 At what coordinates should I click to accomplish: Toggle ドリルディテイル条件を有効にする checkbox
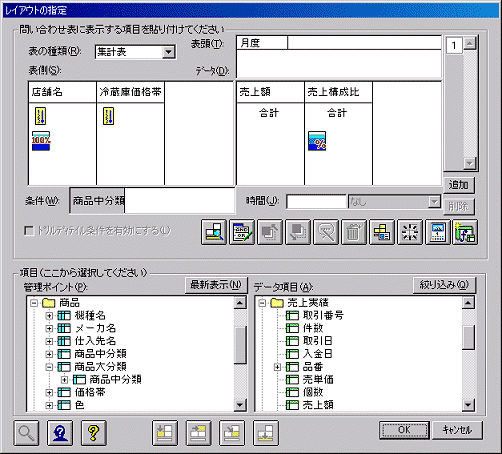pos(29,230)
